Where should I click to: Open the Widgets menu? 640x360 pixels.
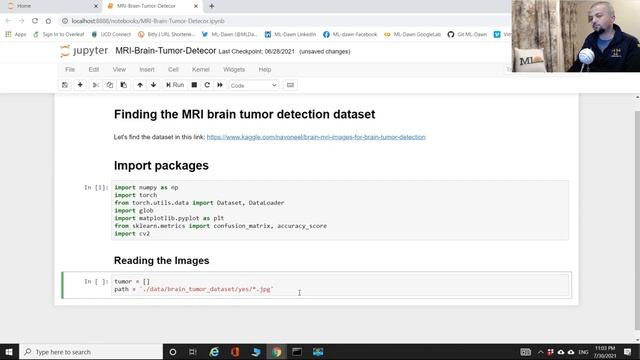pyautogui.click(x=234, y=69)
